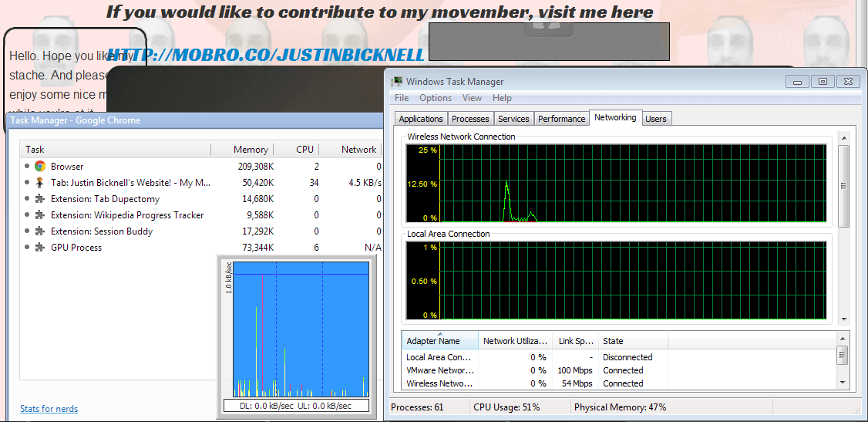Screen dimensions: 868x422
Task: Sort adapters by State column
Action: click(634, 340)
